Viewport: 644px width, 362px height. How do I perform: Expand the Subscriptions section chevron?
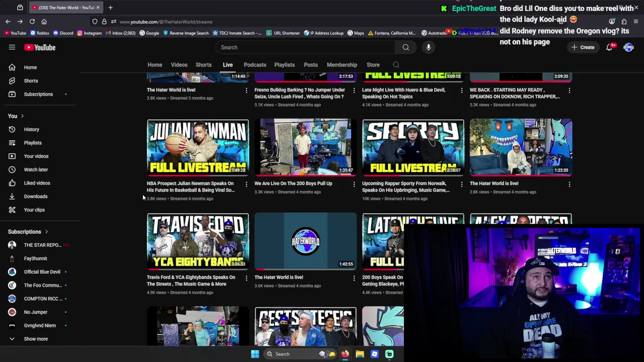click(x=46, y=232)
